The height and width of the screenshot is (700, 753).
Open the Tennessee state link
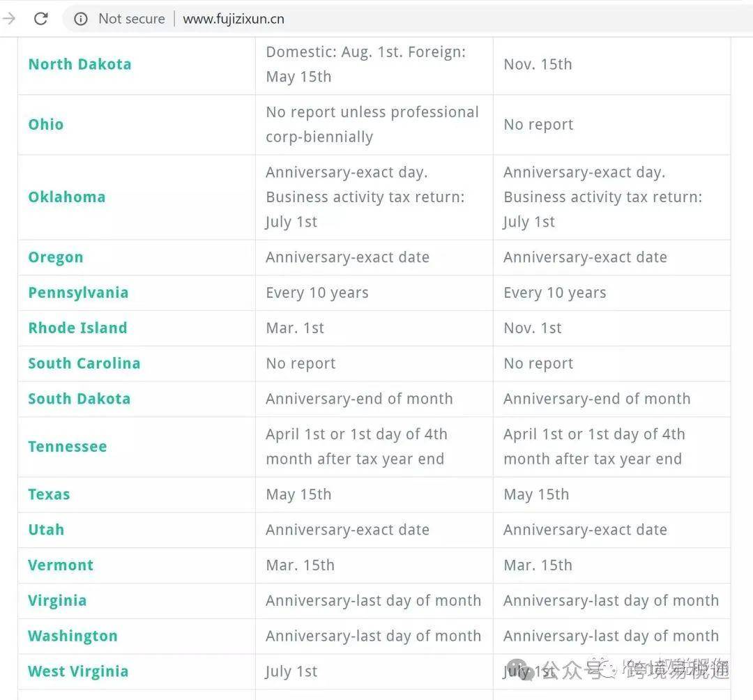68,446
